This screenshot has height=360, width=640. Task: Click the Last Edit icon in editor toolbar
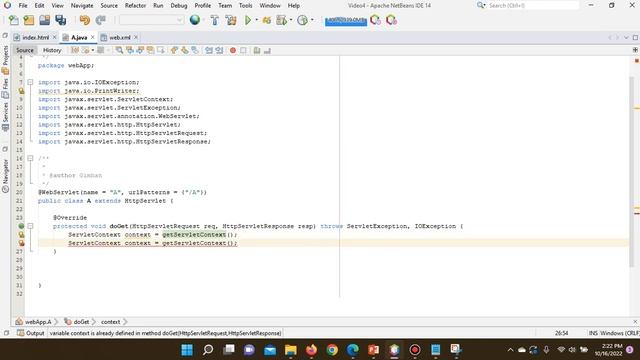pyautogui.click(x=75, y=50)
